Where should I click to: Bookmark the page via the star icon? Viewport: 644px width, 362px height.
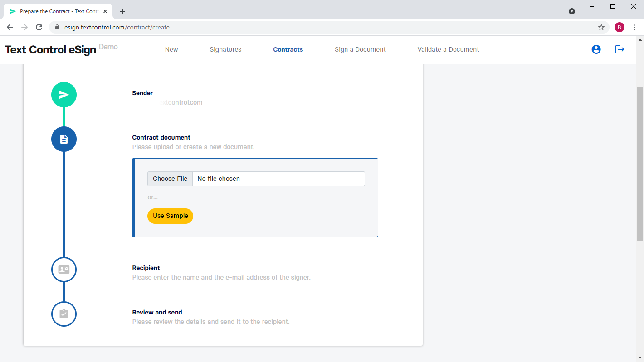[x=601, y=27]
